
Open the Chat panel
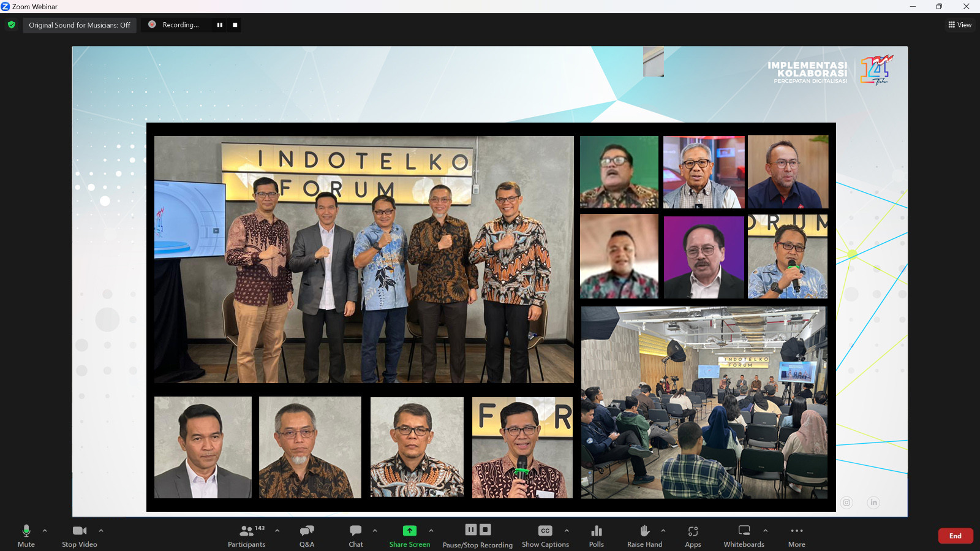356,535
